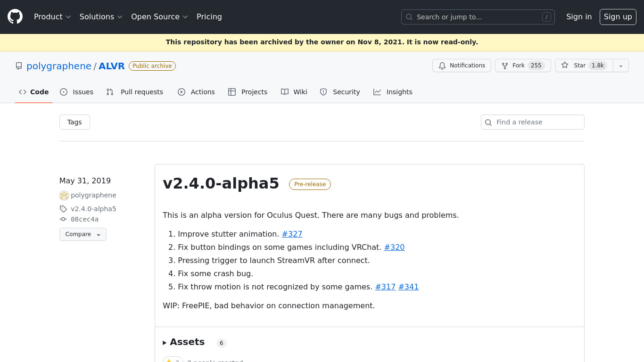This screenshot has height=362, width=644.
Task: Click the Public archive label
Action: [x=152, y=66]
